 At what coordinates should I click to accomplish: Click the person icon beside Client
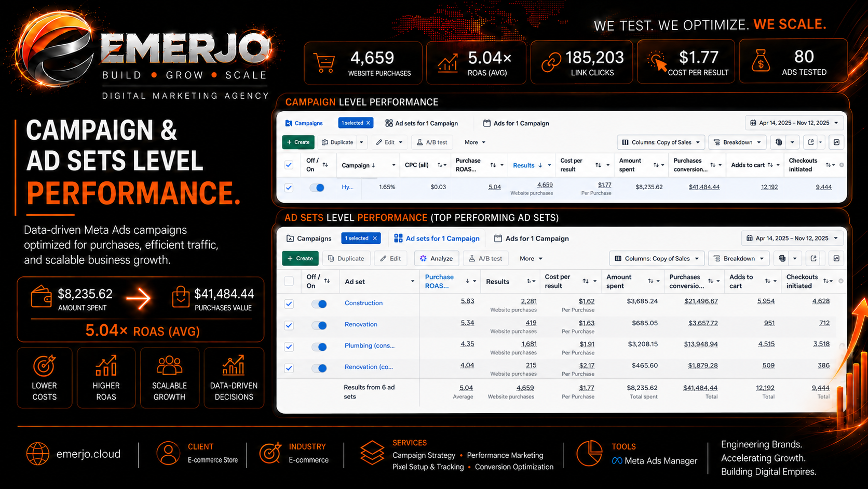pyautogui.click(x=168, y=453)
